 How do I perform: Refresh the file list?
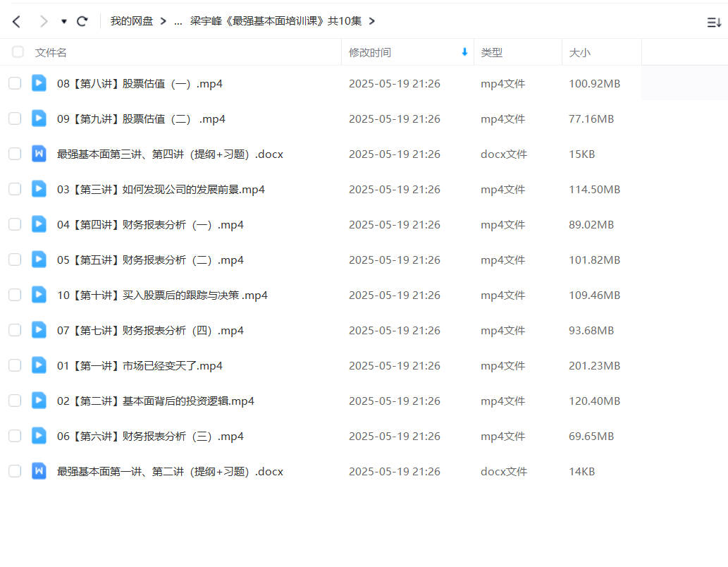pos(82,21)
